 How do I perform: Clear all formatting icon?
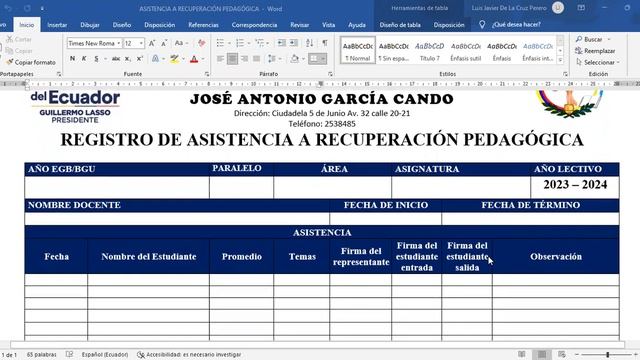[x=201, y=43]
